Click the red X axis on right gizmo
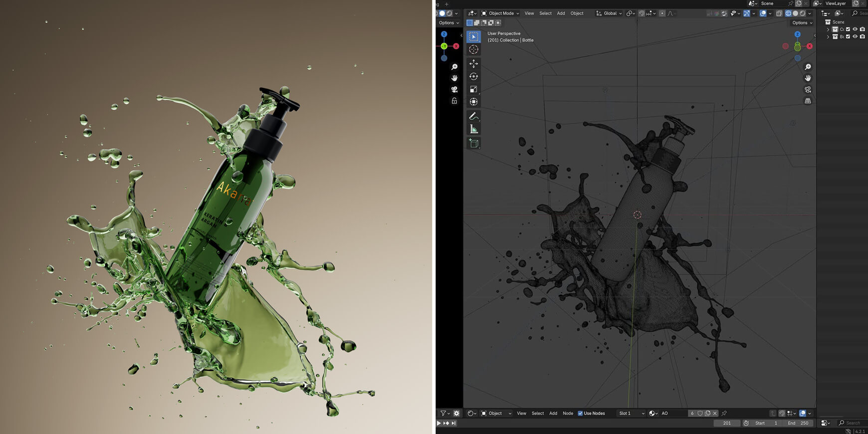 (809, 46)
